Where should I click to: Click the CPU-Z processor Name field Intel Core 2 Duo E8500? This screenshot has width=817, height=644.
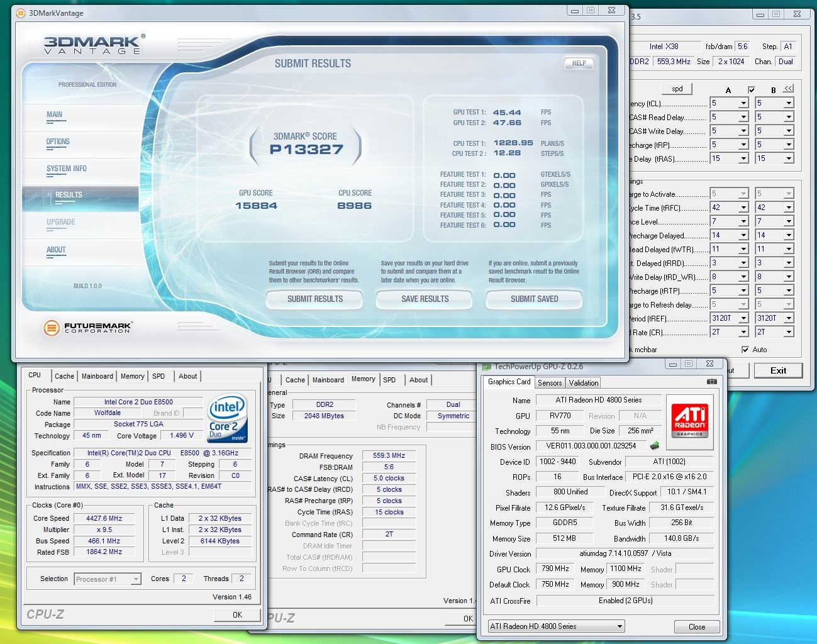pos(138,402)
